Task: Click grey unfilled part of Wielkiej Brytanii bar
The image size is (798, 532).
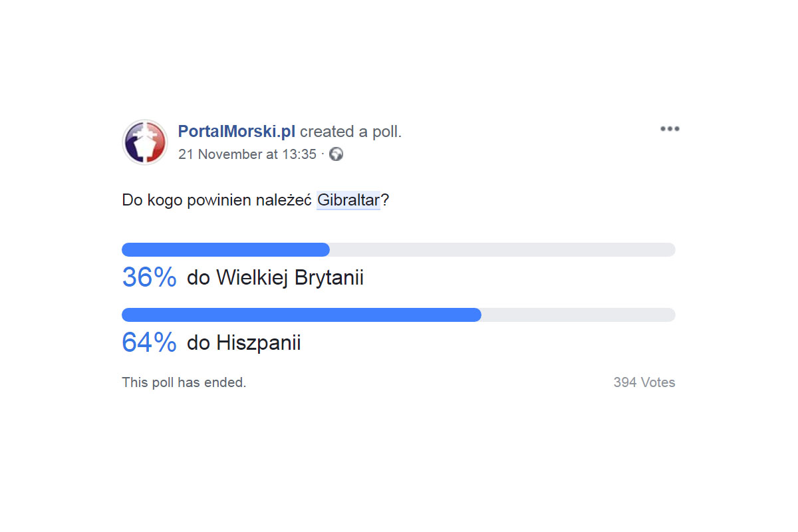Action: 502,250
